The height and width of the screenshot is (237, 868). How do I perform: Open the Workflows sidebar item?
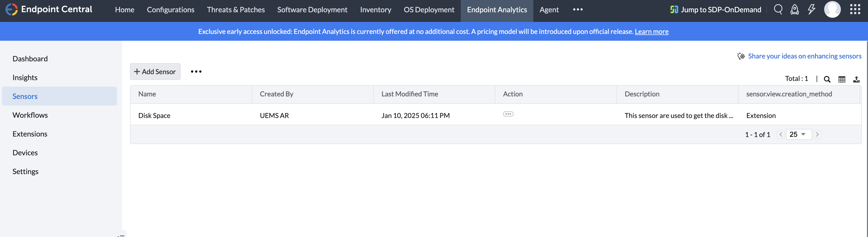coord(30,115)
